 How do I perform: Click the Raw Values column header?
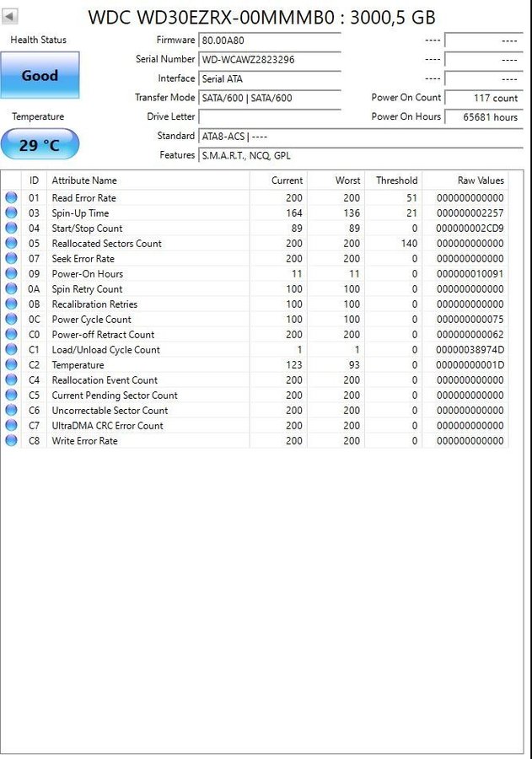tap(465, 180)
